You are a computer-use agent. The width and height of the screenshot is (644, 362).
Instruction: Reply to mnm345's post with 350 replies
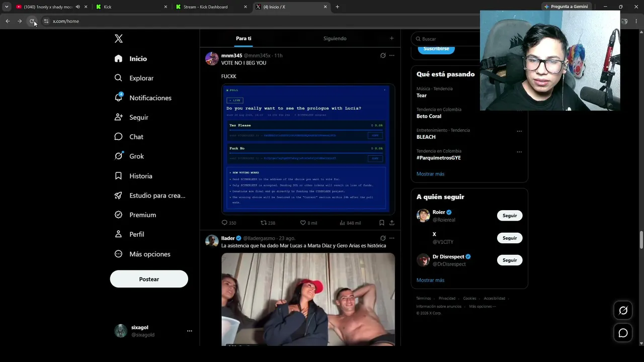coord(229,223)
